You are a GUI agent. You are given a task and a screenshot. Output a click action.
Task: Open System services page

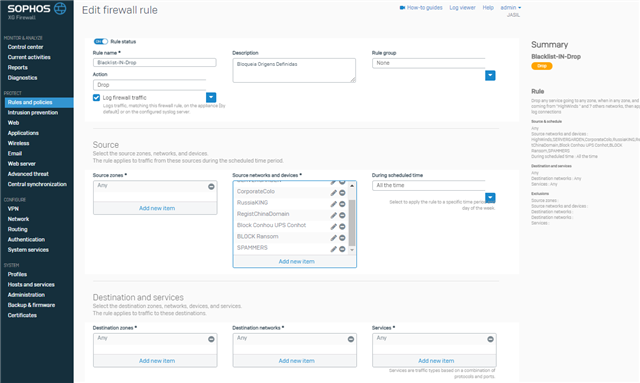(28, 250)
